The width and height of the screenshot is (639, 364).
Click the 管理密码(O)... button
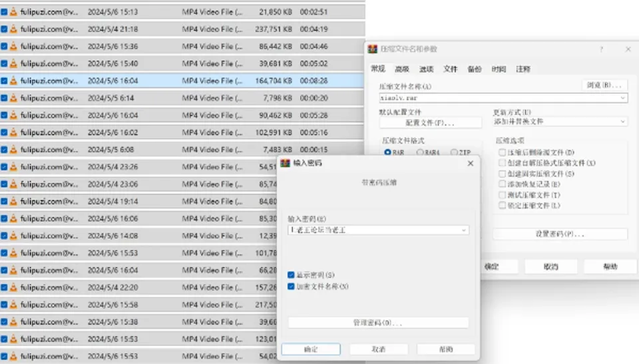[378, 323]
